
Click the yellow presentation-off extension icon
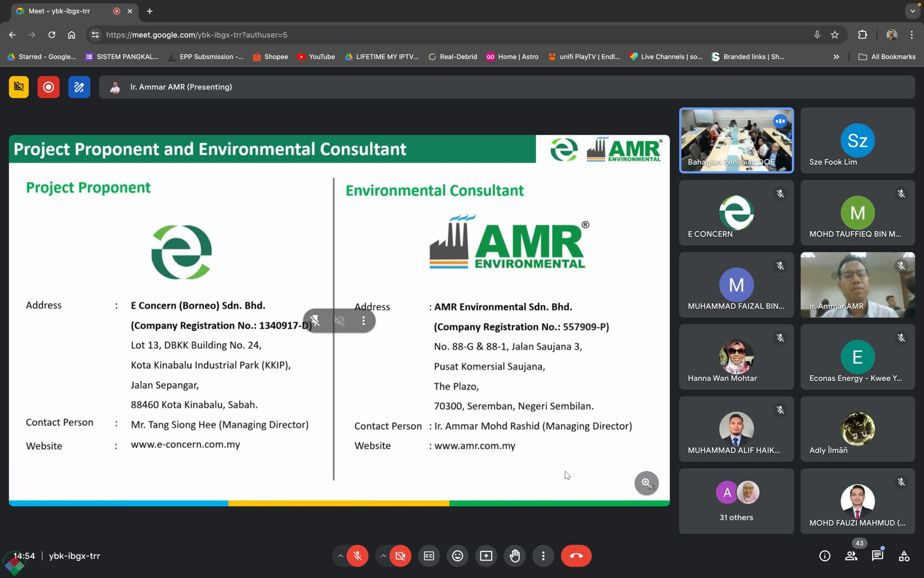point(19,87)
